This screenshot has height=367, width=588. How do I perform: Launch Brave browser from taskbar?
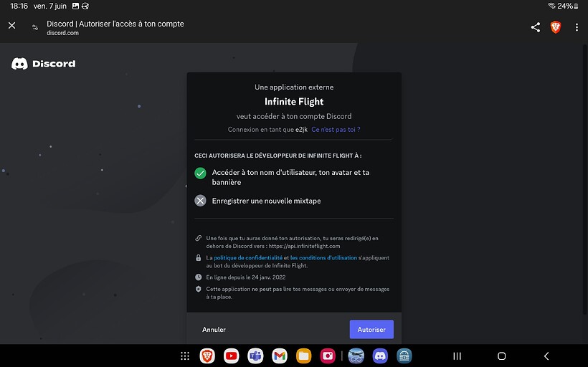[x=207, y=356]
